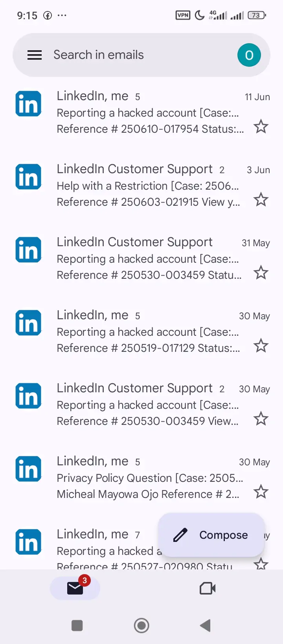The height and width of the screenshot is (644, 283).
Task: Switch to the Mail tab
Action: [x=75, y=588]
